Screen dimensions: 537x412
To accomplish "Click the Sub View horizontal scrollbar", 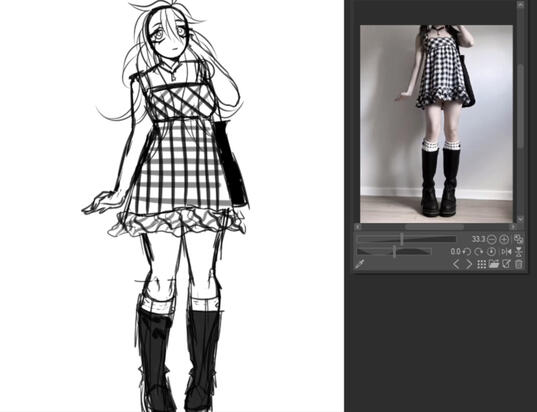I will pyautogui.click(x=435, y=227).
